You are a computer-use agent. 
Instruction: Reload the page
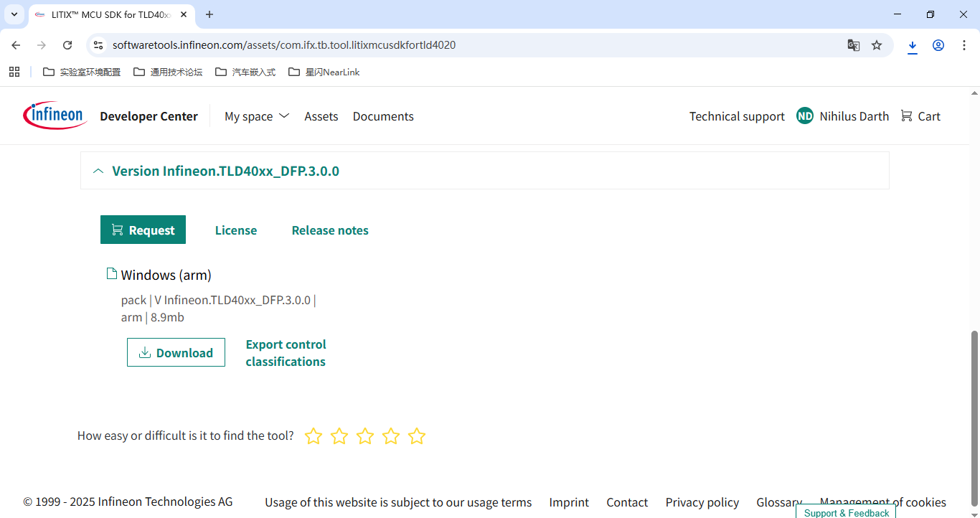pyautogui.click(x=67, y=45)
